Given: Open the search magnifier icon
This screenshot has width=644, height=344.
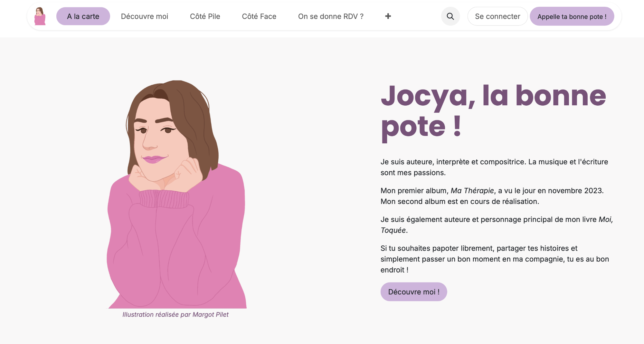Looking at the screenshot, I should pos(450,16).
